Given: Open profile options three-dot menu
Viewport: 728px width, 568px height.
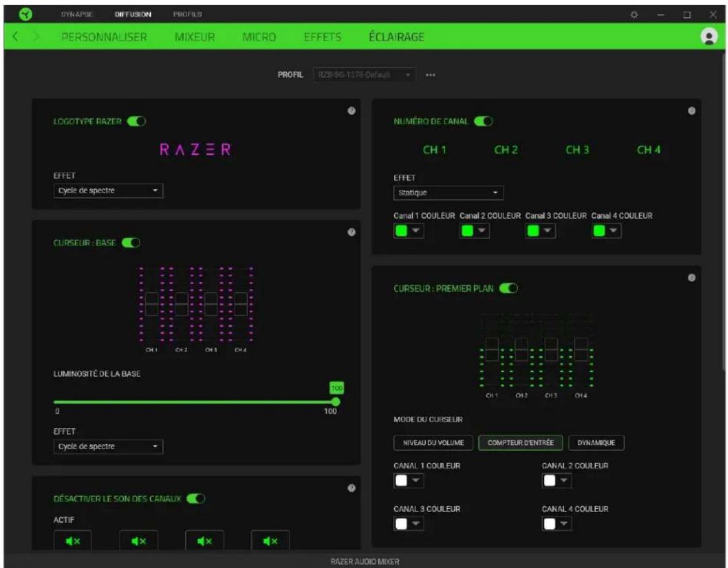Looking at the screenshot, I should coord(430,75).
